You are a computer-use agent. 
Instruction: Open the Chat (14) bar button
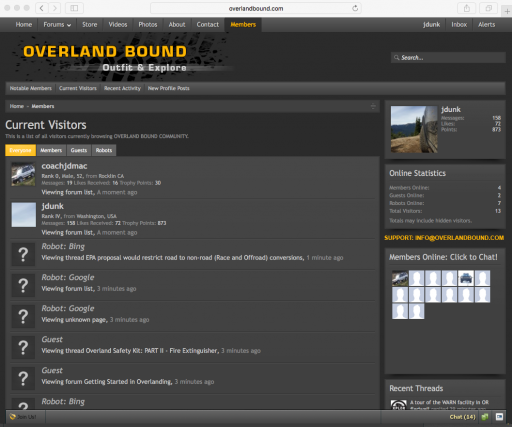pos(462,417)
